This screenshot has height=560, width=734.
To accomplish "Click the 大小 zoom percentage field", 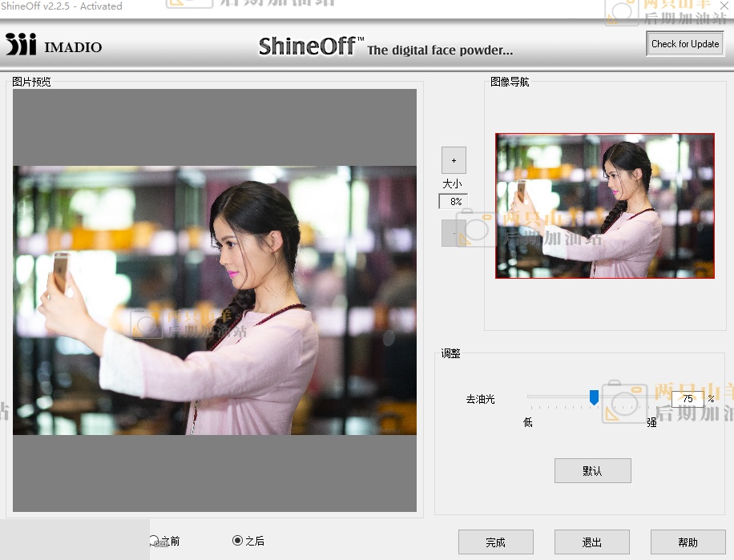I will click(454, 202).
